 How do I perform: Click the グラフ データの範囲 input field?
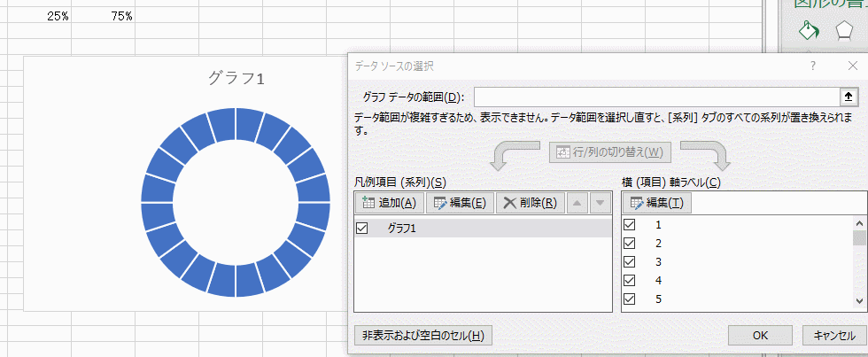pos(655,97)
